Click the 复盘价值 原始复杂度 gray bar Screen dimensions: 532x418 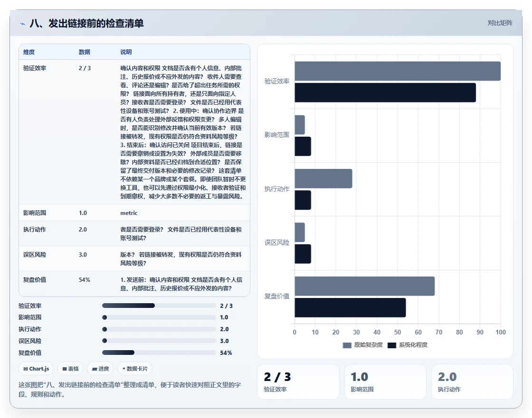(364, 286)
